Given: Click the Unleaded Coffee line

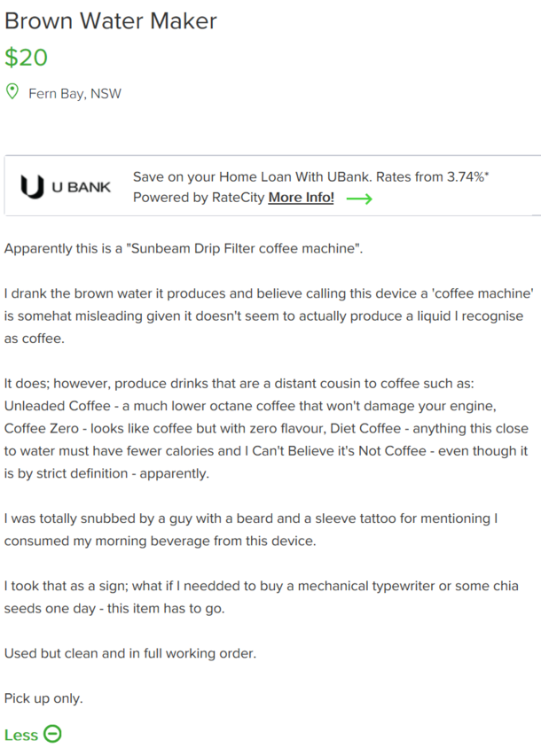Looking at the screenshot, I should click(x=250, y=406).
